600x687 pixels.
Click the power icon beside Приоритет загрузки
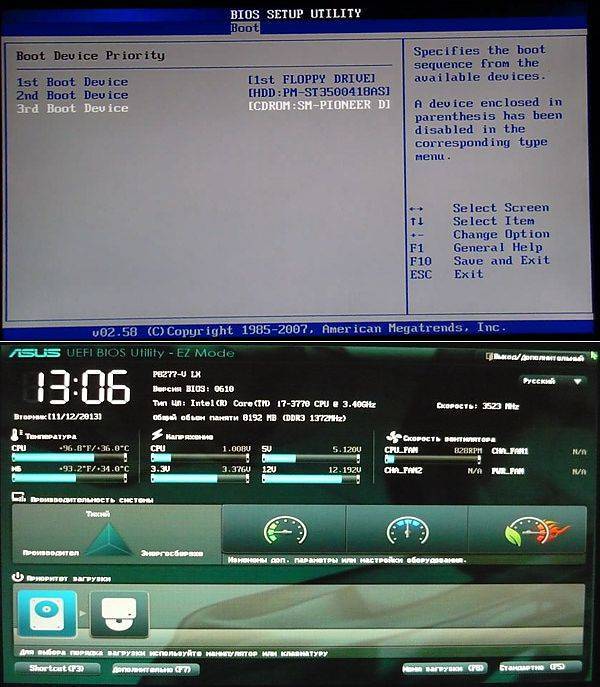[x=18, y=577]
